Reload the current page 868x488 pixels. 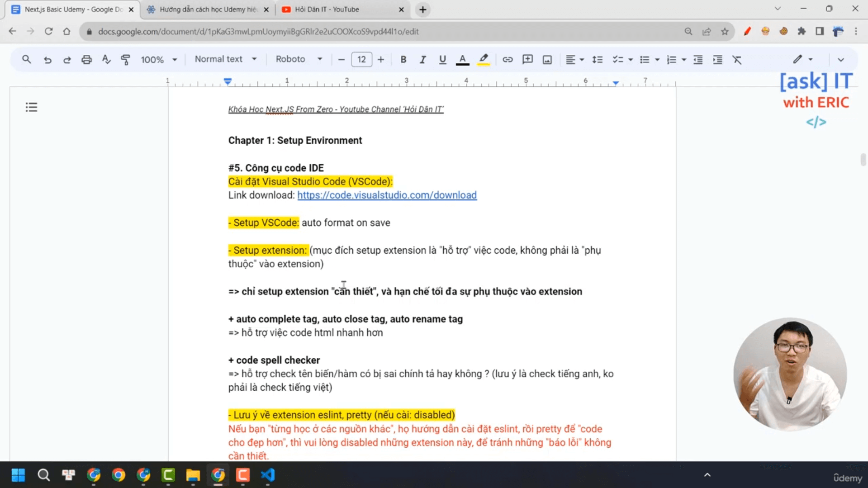click(48, 31)
